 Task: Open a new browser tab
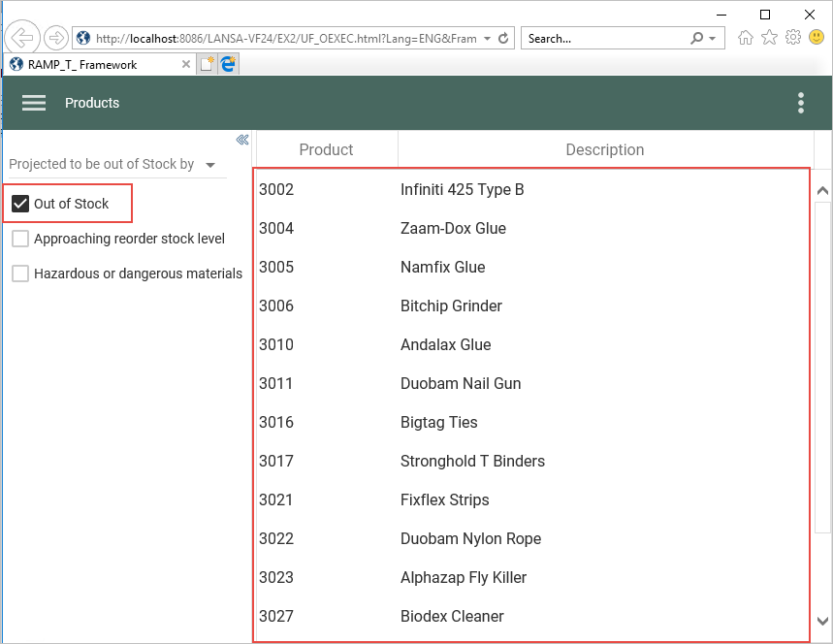click(207, 65)
